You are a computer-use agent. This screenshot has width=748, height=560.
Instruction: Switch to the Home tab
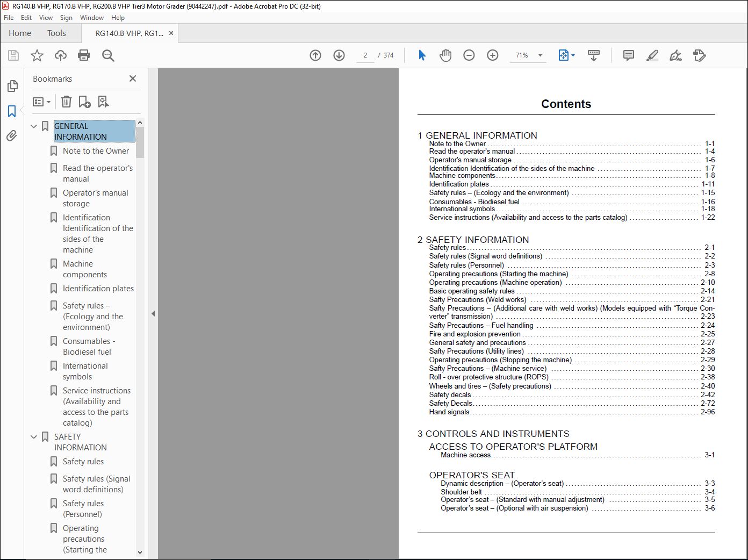20,33
